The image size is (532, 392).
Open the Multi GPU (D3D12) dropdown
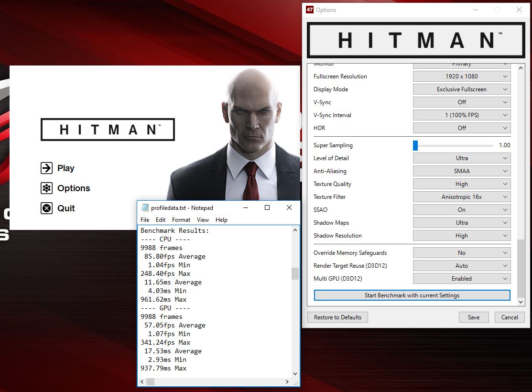coord(461,279)
